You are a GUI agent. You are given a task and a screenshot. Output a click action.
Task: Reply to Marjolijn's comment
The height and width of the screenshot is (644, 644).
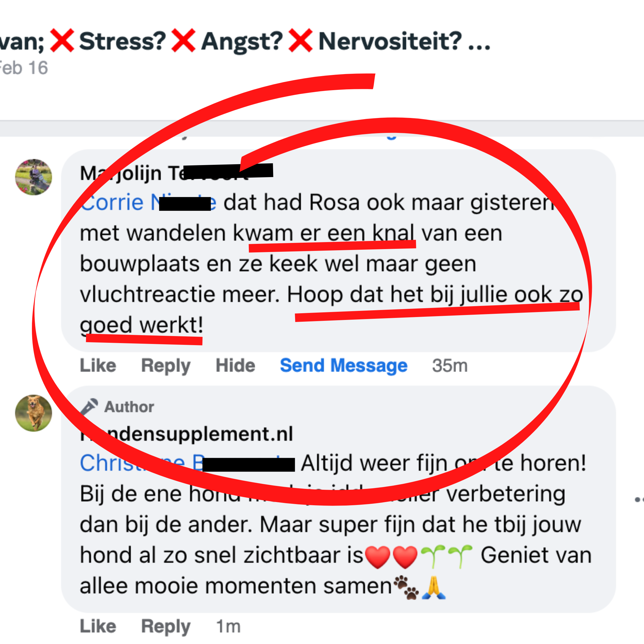coord(166,366)
